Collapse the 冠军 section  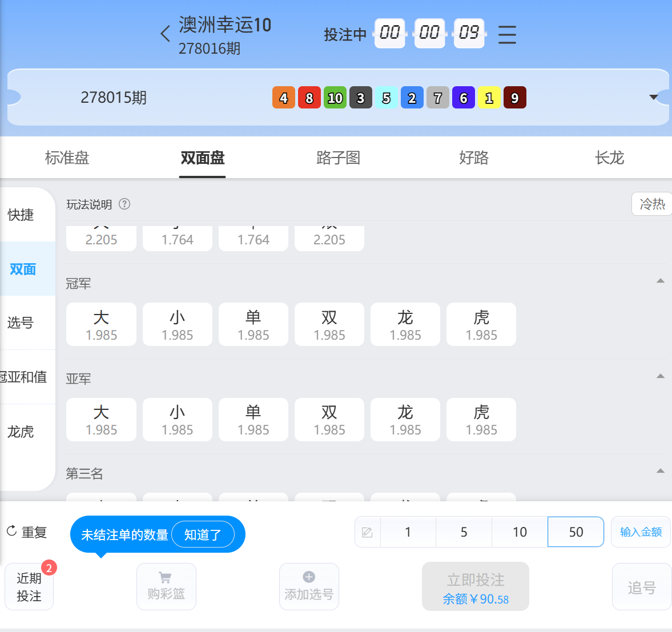(x=661, y=280)
